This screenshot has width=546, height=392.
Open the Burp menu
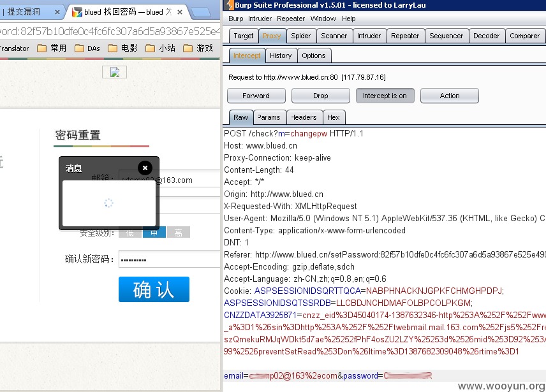click(x=236, y=18)
